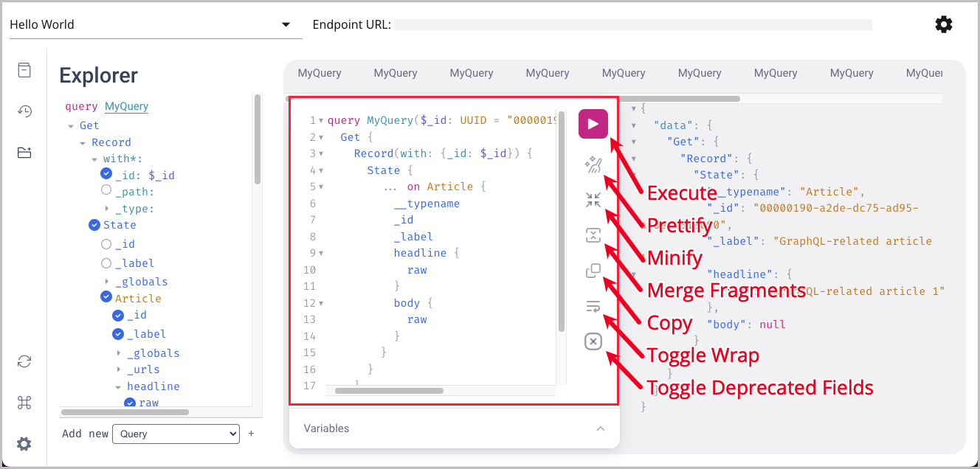Uncheck the raw field under headline
The width and height of the screenshot is (980, 469).
point(130,403)
